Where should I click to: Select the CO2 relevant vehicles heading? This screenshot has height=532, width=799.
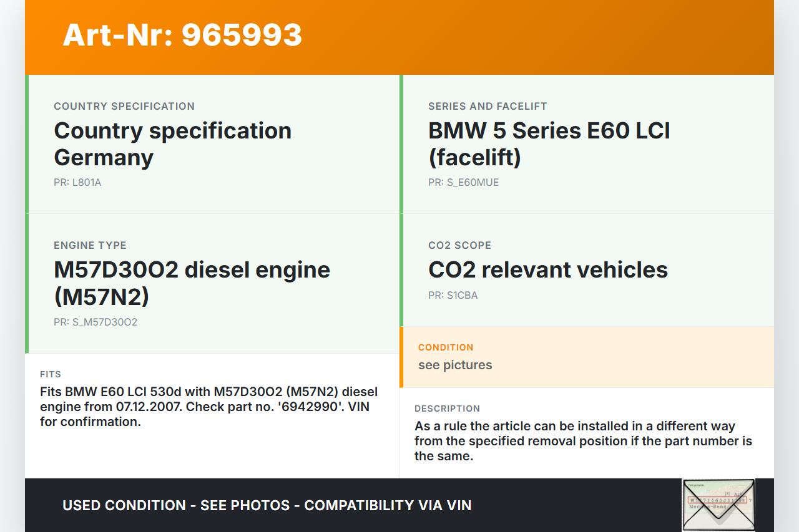click(547, 269)
